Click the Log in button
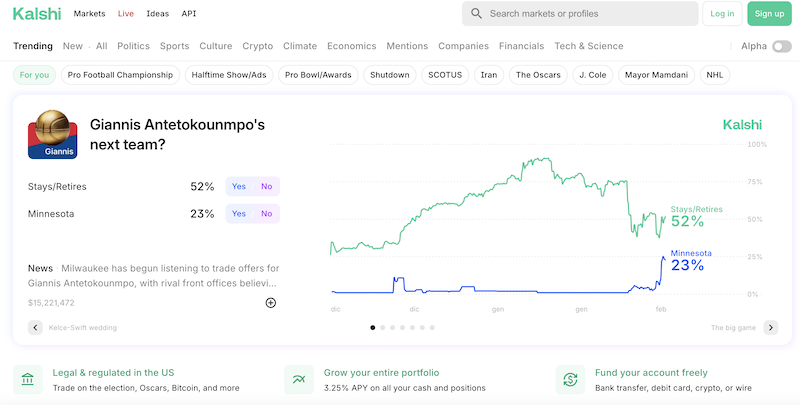Image resolution: width=800 pixels, height=405 pixels. pos(721,14)
